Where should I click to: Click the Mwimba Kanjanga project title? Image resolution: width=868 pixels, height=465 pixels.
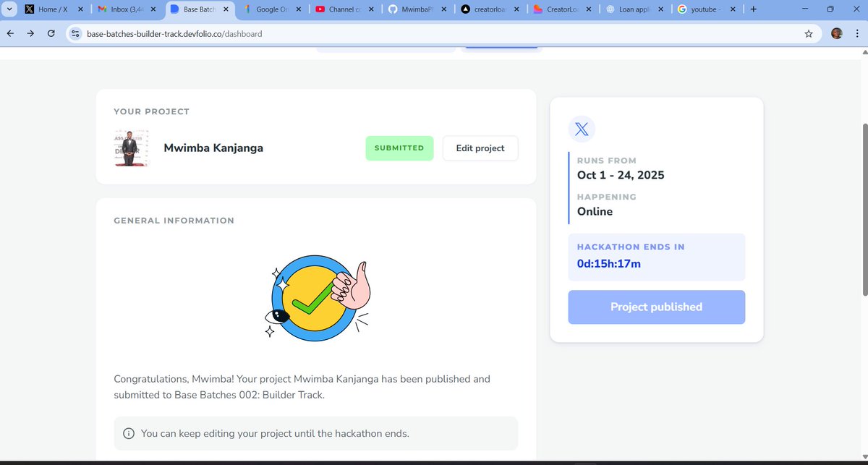213,148
